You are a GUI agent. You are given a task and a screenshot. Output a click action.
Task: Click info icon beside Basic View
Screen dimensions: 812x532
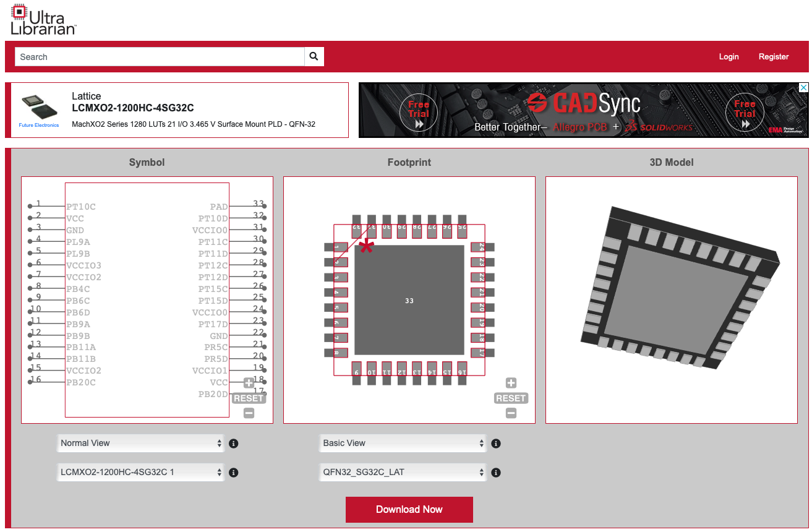[x=496, y=444]
